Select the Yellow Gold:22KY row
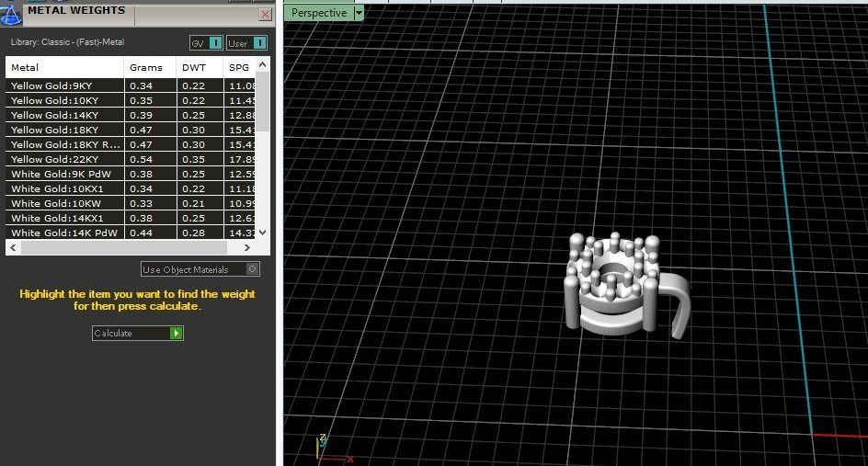868x466 pixels. [131, 159]
